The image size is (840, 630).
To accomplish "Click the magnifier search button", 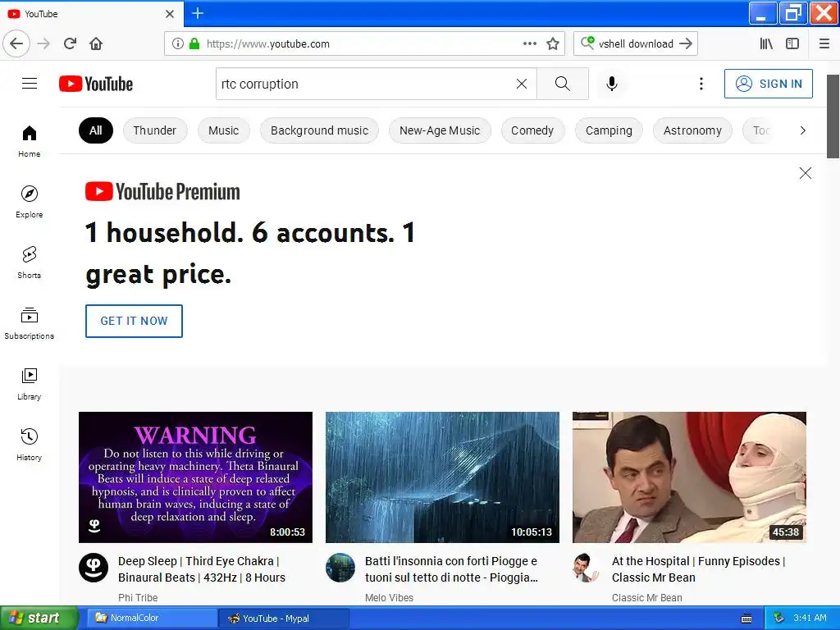I will (x=563, y=84).
